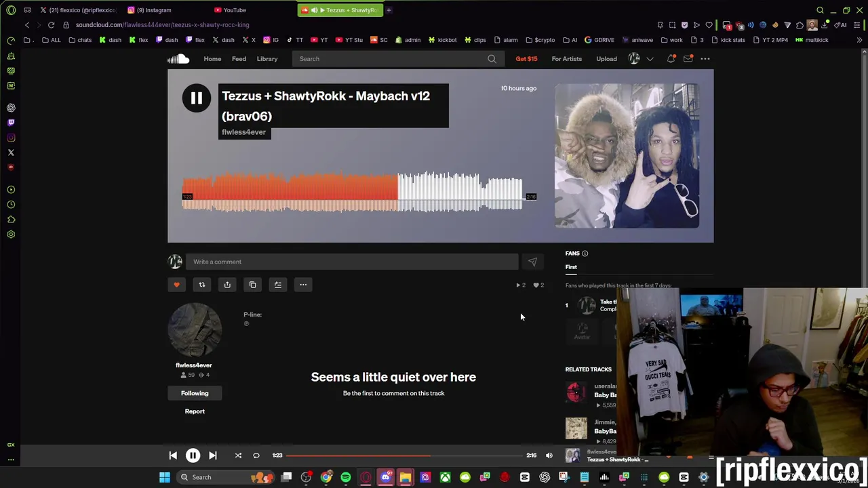Open the For Artists page
868x488 pixels.
click(566, 59)
